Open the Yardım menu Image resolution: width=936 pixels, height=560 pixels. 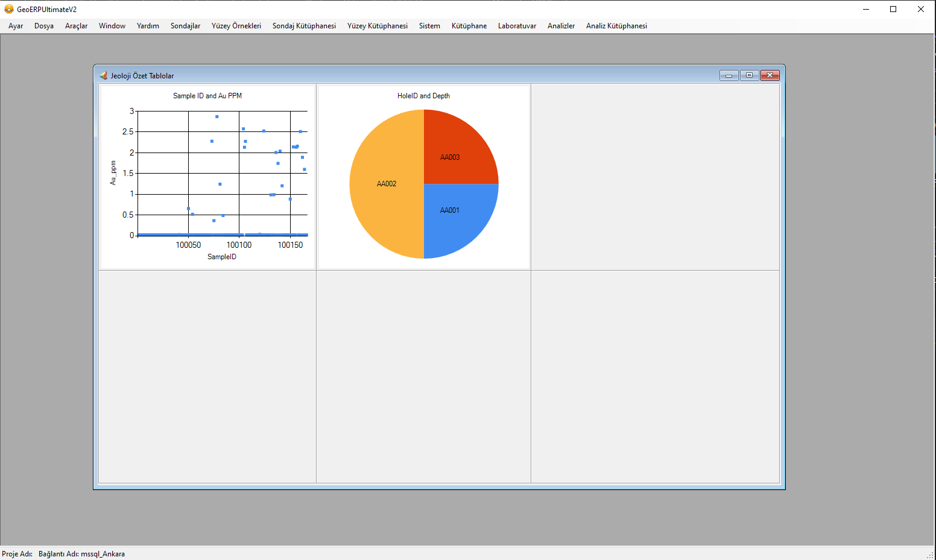(148, 26)
